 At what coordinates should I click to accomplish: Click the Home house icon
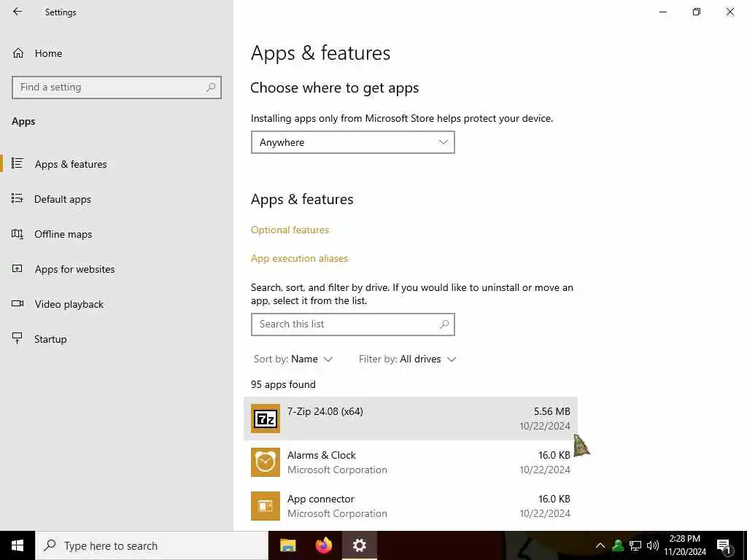(x=18, y=52)
